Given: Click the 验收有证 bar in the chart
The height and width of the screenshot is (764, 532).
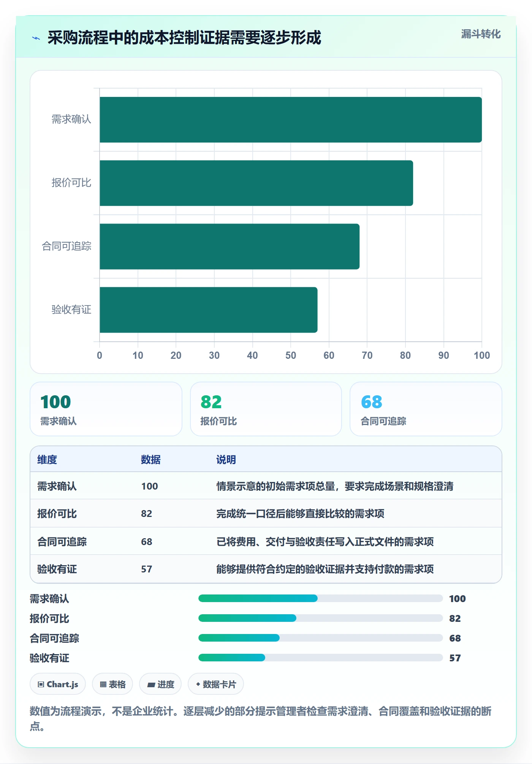Looking at the screenshot, I should (209, 310).
